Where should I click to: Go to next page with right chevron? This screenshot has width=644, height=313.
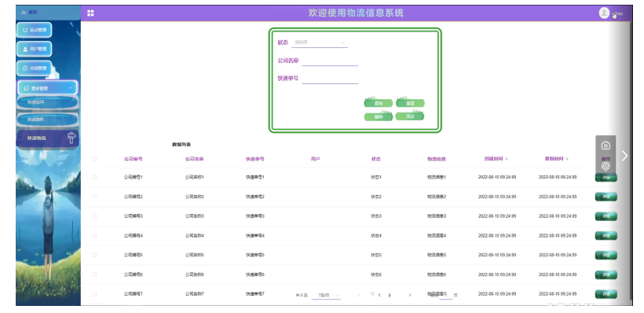[x=409, y=295]
